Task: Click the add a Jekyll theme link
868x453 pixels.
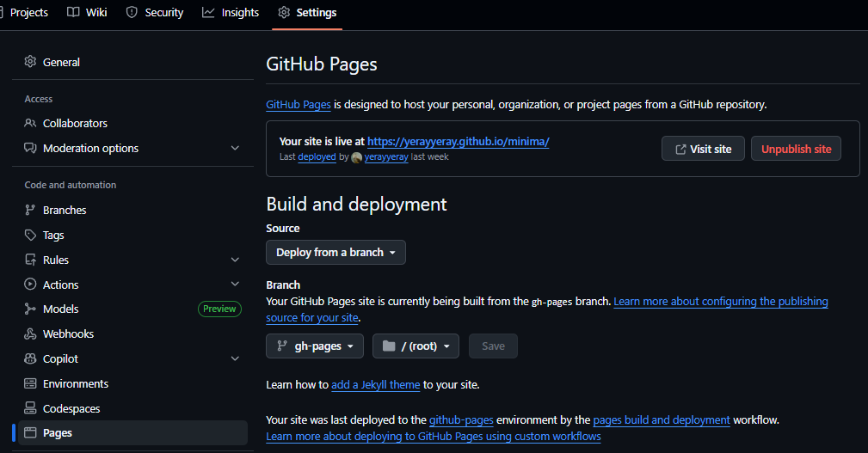Action: 376,384
